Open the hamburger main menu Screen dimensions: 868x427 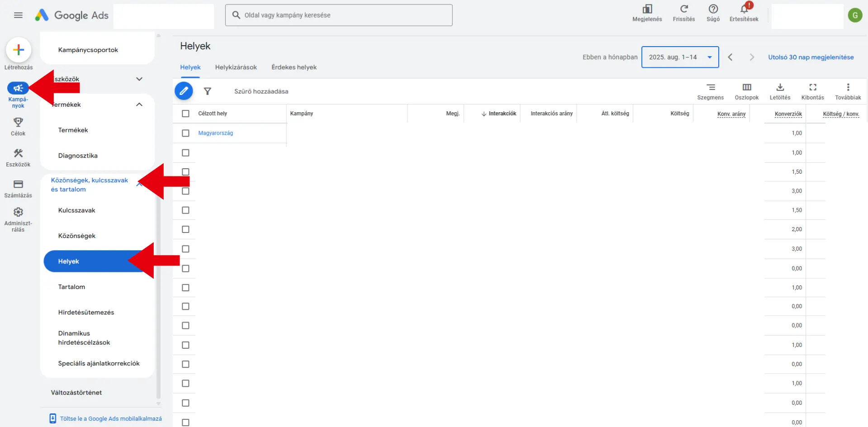click(18, 15)
